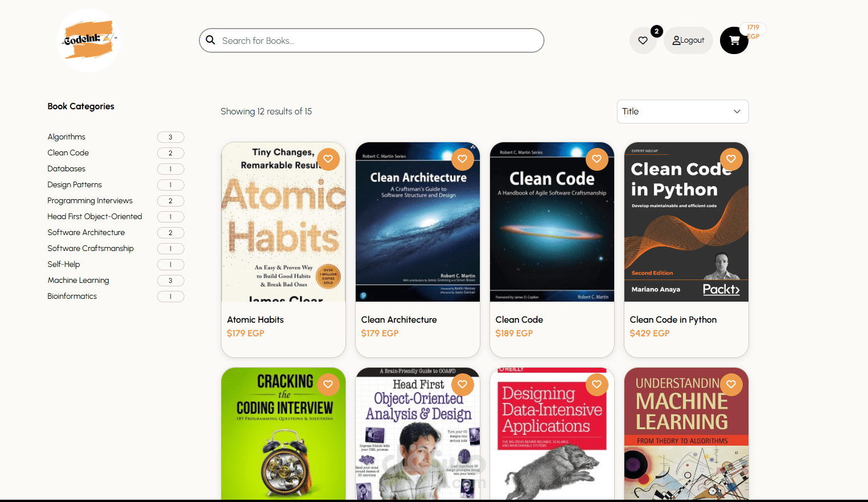This screenshot has height=502, width=868.
Task: Focus the Search for Books field
Action: pos(372,40)
